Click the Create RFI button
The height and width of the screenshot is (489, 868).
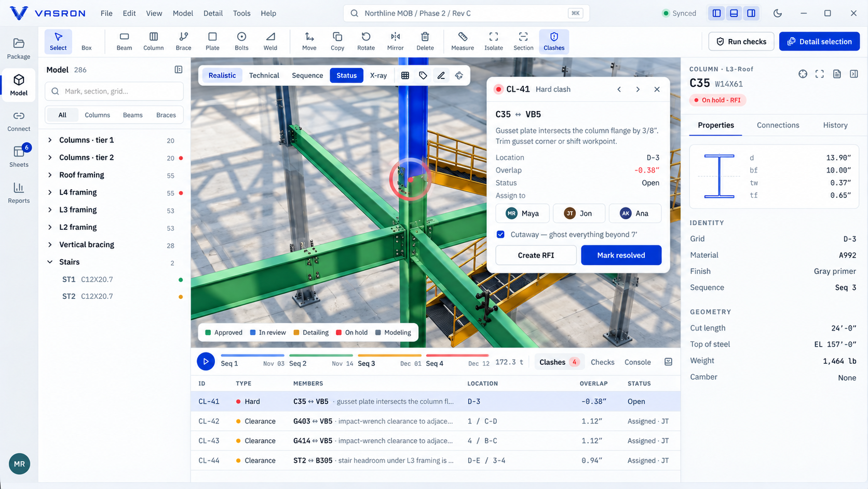(x=536, y=255)
